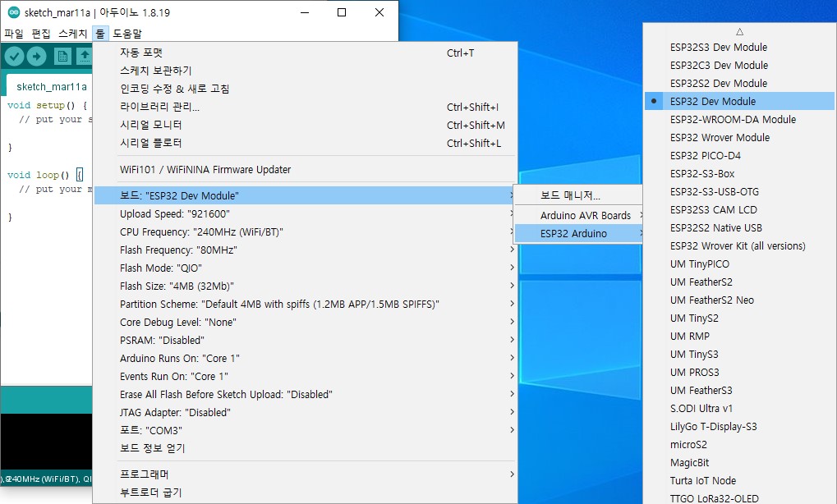The image size is (837, 504).
Task: Expand Arduino Runs On: "Core 1"
Action: click(305, 359)
